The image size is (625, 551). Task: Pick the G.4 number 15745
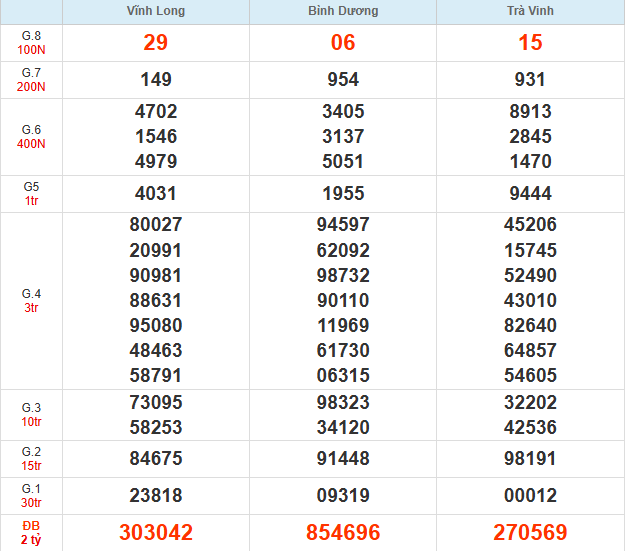click(530, 251)
